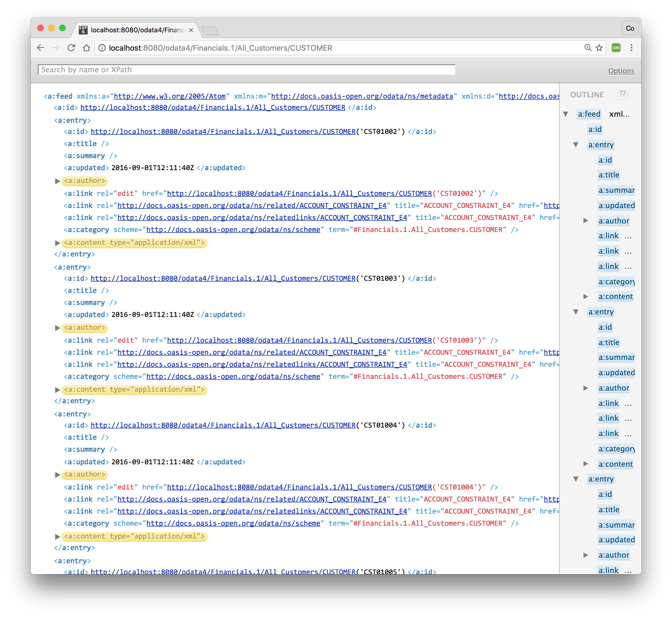672x618 pixels.
Task: Collapse the first a:entry in the outline
Action: pyautogui.click(x=576, y=145)
